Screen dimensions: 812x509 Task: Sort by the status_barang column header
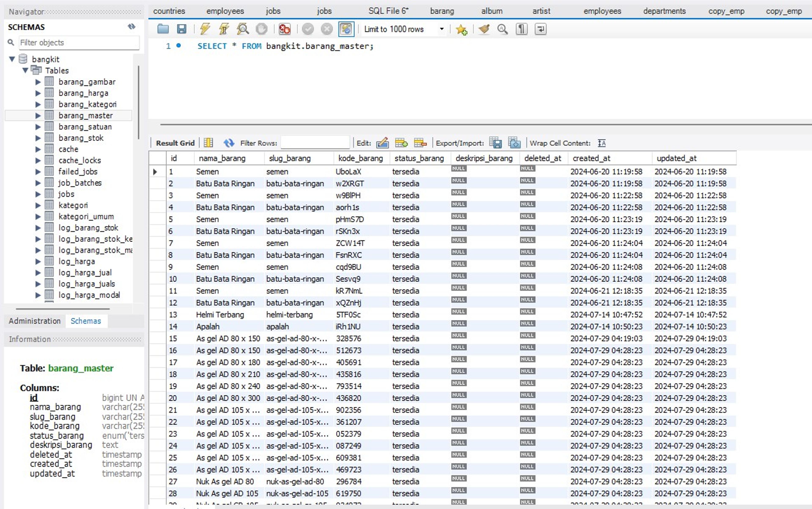[420, 158]
